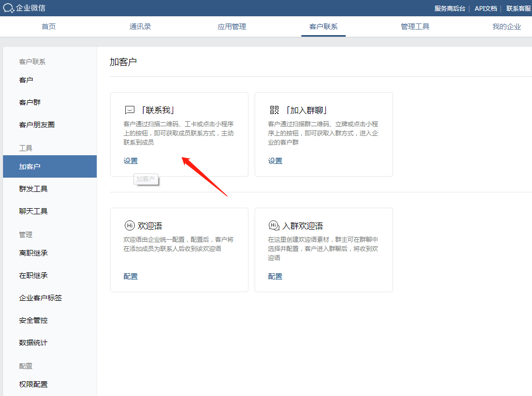Switch to the 通讯录 tab
This screenshot has height=396, width=532.
point(140,26)
